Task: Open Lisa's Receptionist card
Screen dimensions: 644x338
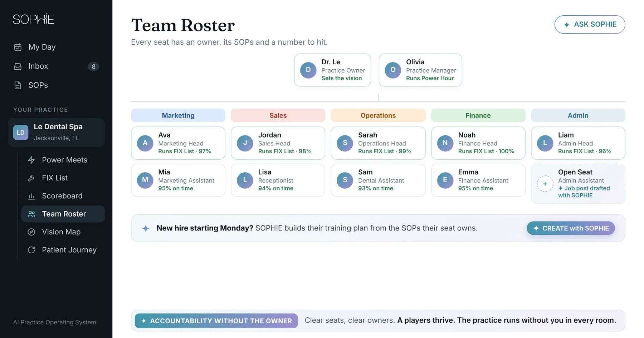Action: [278, 180]
